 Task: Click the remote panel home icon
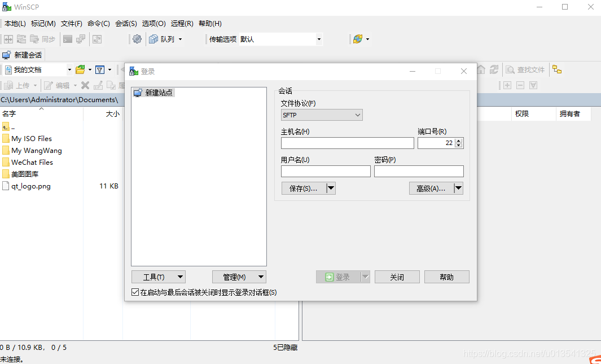[x=481, y=70]
